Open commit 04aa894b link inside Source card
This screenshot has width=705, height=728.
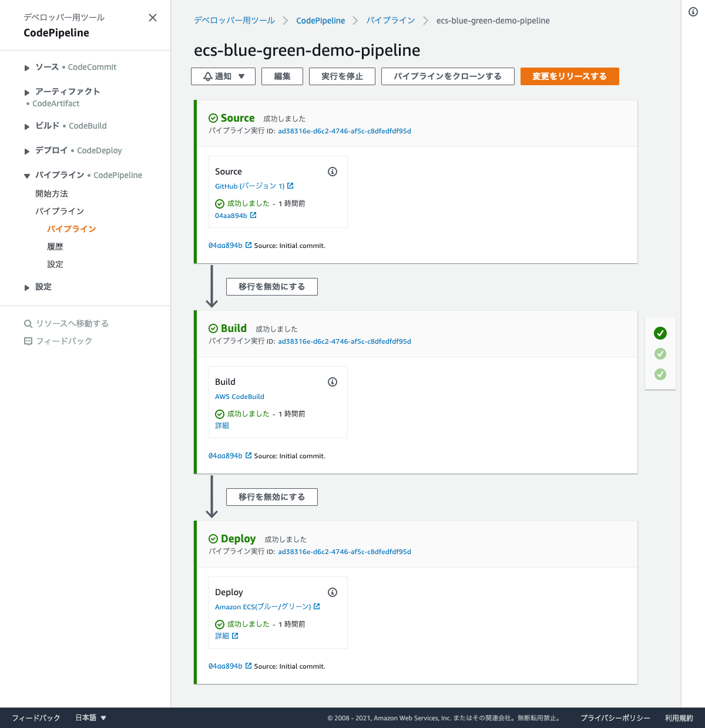click(x=231, y=216)
